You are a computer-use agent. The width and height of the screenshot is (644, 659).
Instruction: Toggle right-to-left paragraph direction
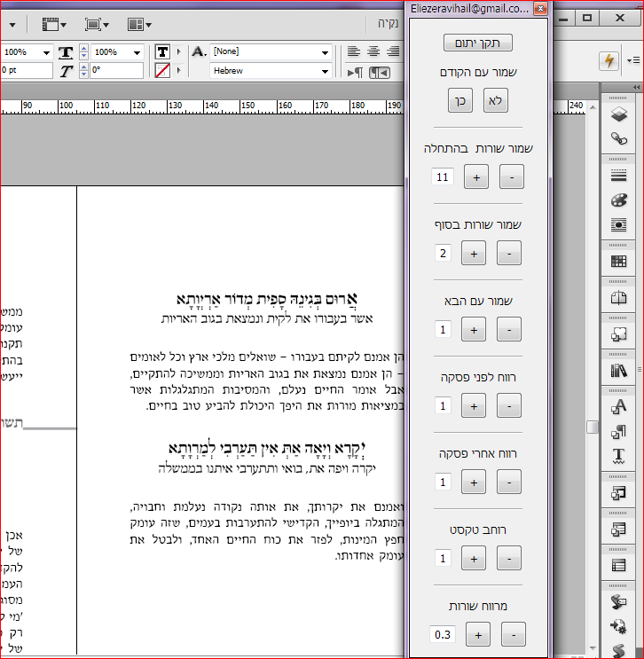coord(380,73)
